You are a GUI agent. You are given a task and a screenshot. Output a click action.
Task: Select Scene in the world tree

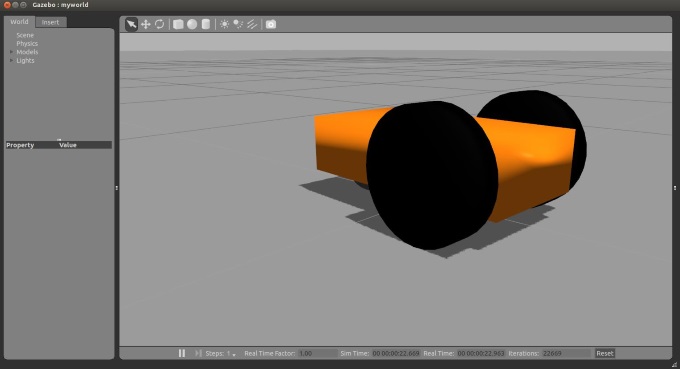(x=25, y=35)
